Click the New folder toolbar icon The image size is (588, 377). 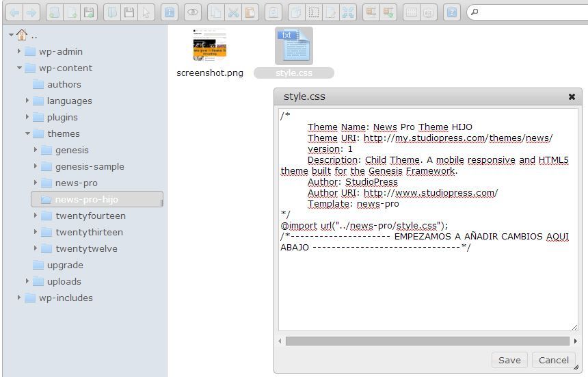click(55, 13)
